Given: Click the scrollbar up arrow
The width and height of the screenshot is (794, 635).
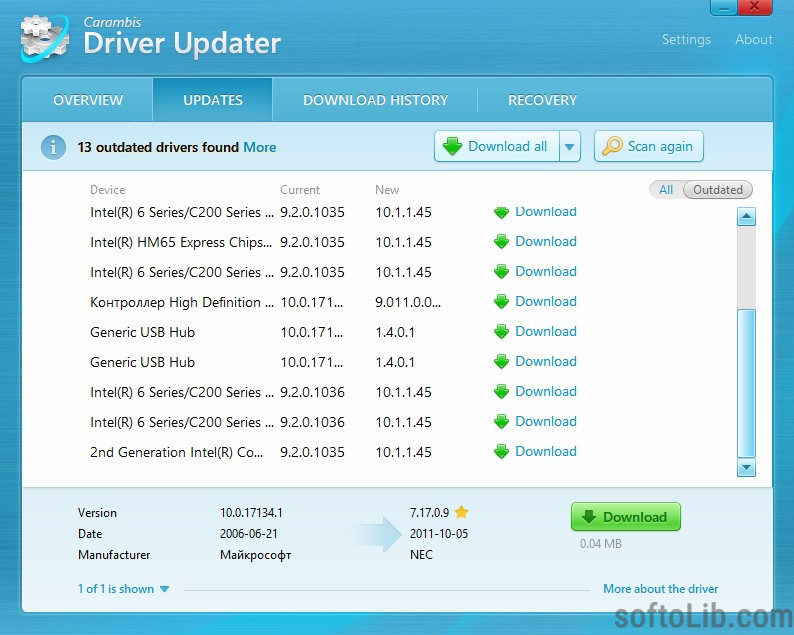Looking at the screenshot, I should tap(746, 217).
